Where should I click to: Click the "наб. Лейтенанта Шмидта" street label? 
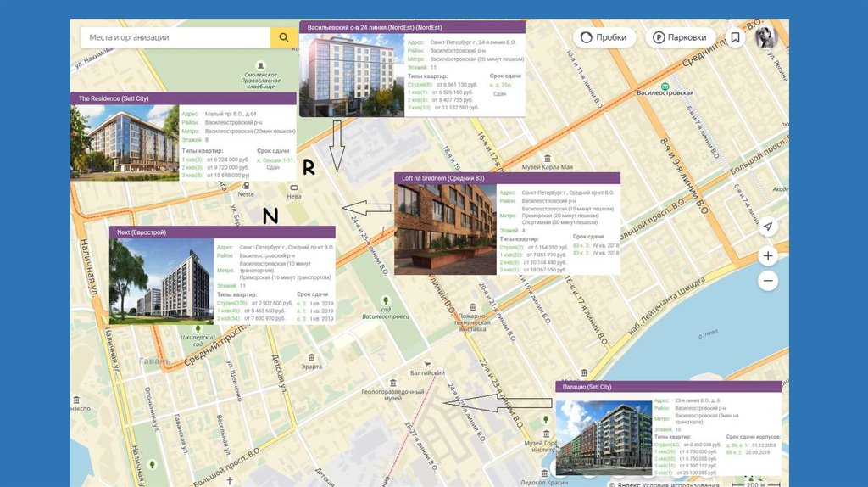coord(667,306)
